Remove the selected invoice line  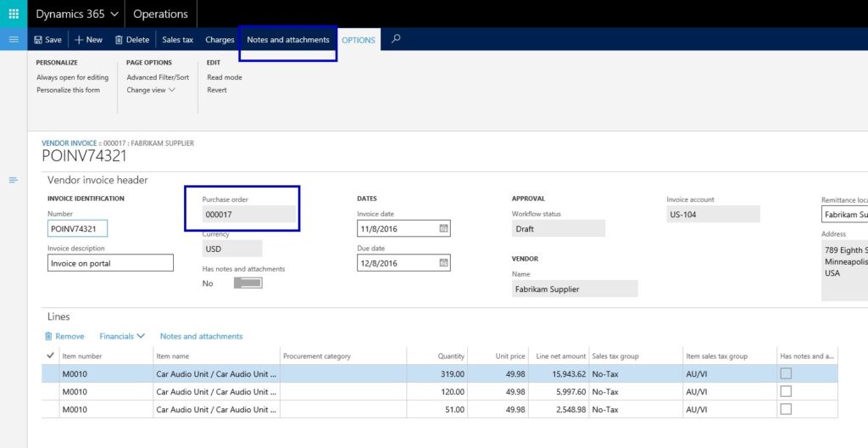[64, 336]
